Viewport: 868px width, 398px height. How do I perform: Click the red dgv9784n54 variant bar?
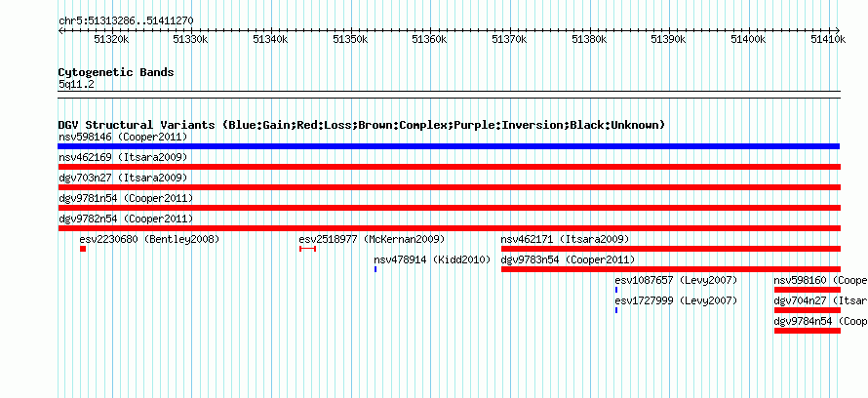point(808,331)
